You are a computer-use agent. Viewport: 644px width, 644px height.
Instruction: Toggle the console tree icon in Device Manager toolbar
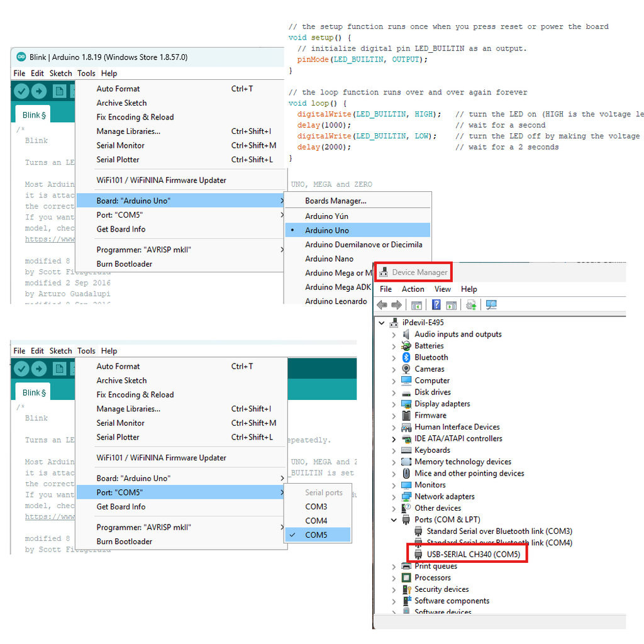[x=416, y=305]
